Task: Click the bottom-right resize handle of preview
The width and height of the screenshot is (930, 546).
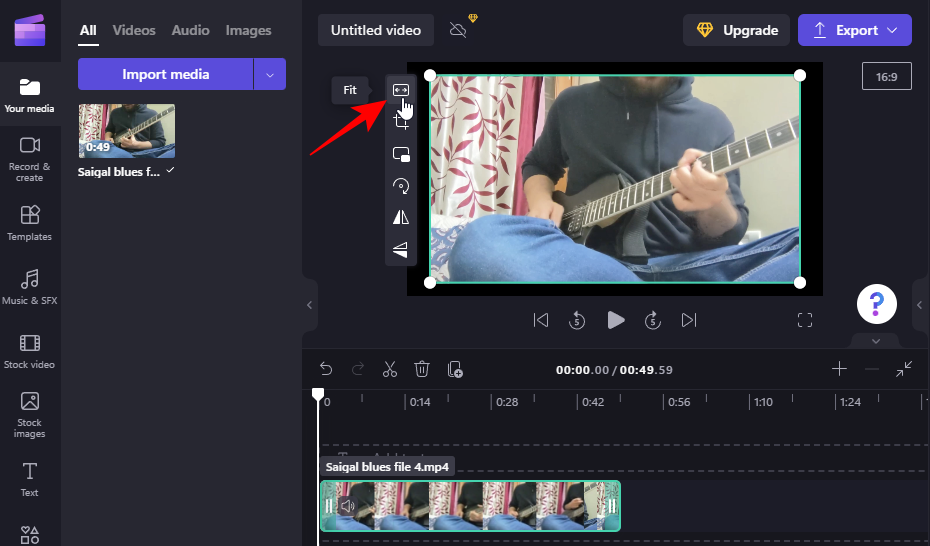Action: (x=800, y=283)
